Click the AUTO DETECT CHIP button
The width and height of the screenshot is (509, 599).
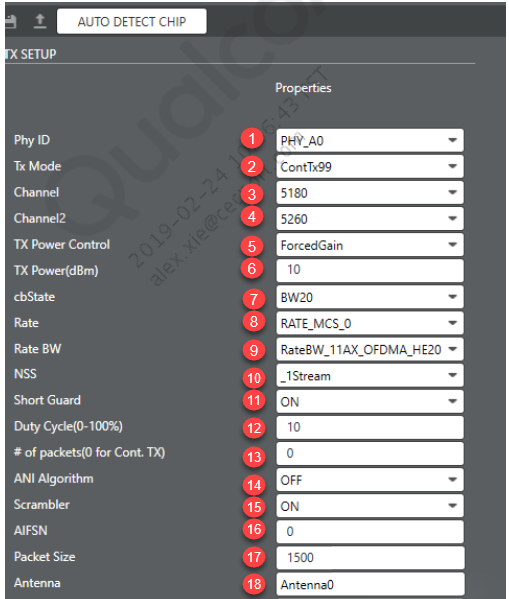(132, 21)
